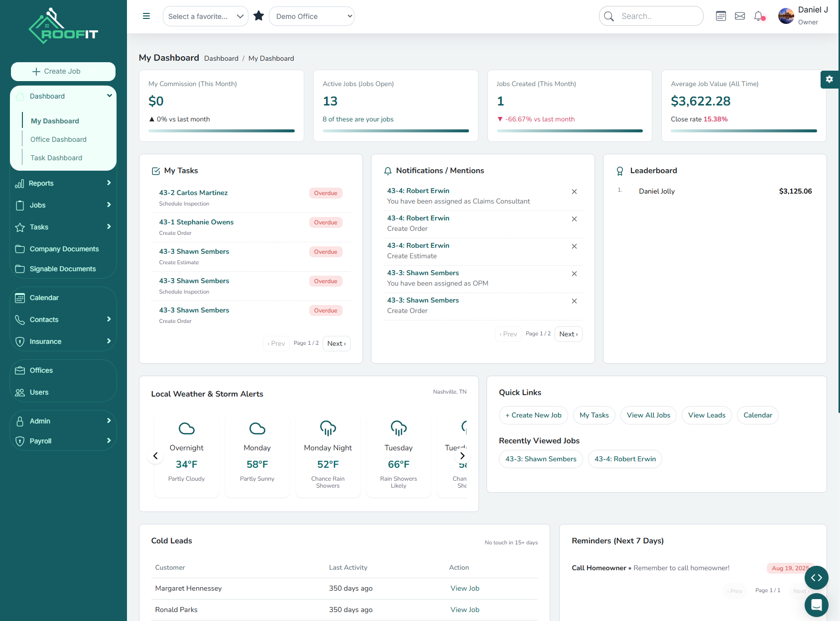
Task: Click the Close rate progress bar
Action: (743, 131)
